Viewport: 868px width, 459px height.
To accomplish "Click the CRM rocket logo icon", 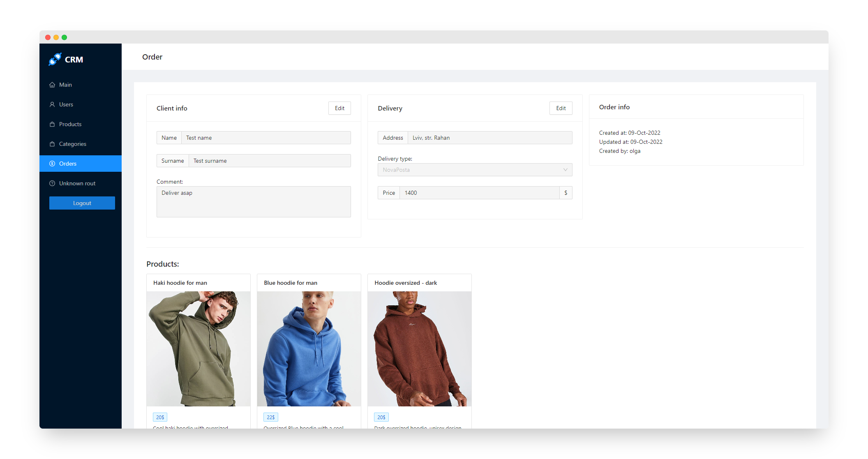I will 55,59.
